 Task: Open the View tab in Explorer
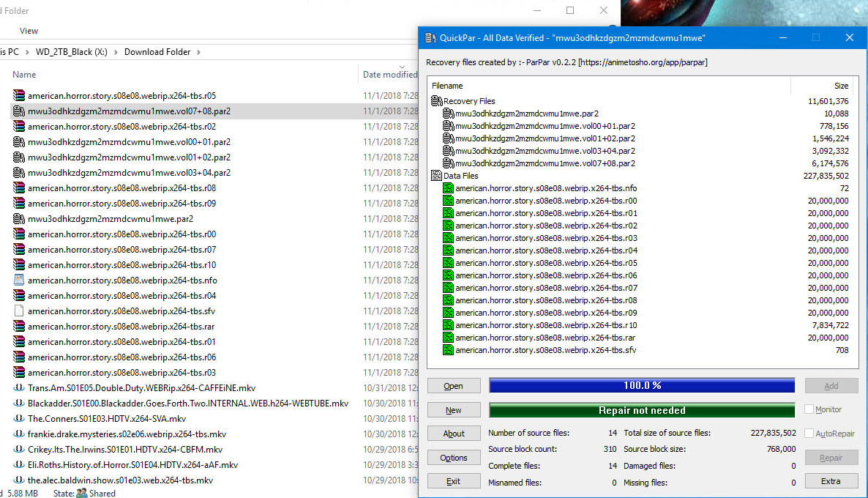29,31
